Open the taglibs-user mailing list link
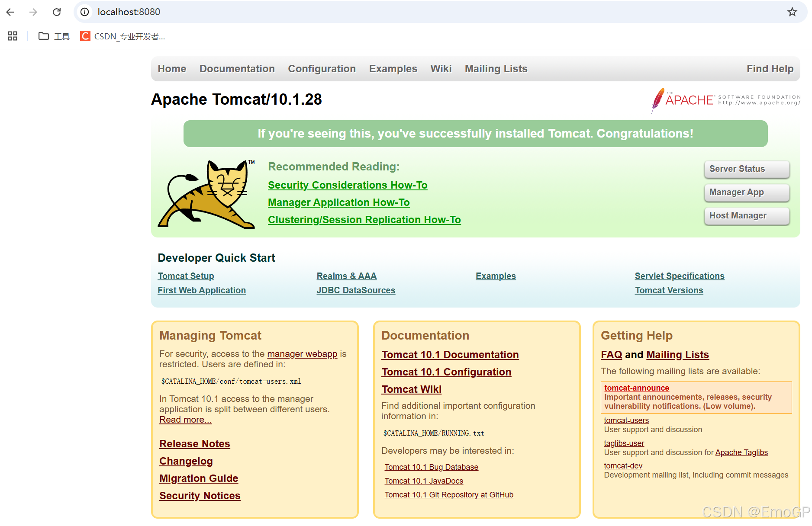This screenshot has width=812, height=526. pyautogui.click(x=624, y=443)
